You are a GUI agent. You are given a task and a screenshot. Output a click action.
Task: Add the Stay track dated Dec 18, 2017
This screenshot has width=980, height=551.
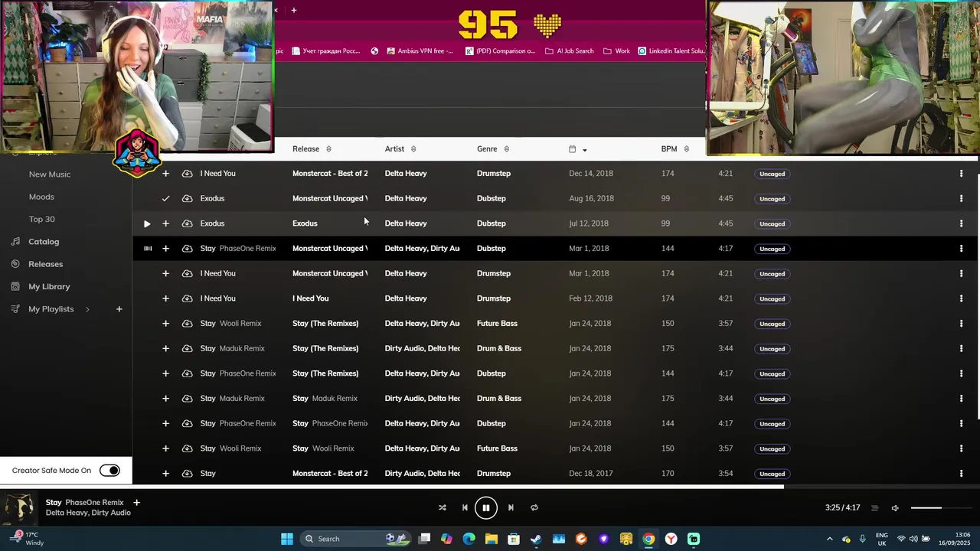pos(165,474)
